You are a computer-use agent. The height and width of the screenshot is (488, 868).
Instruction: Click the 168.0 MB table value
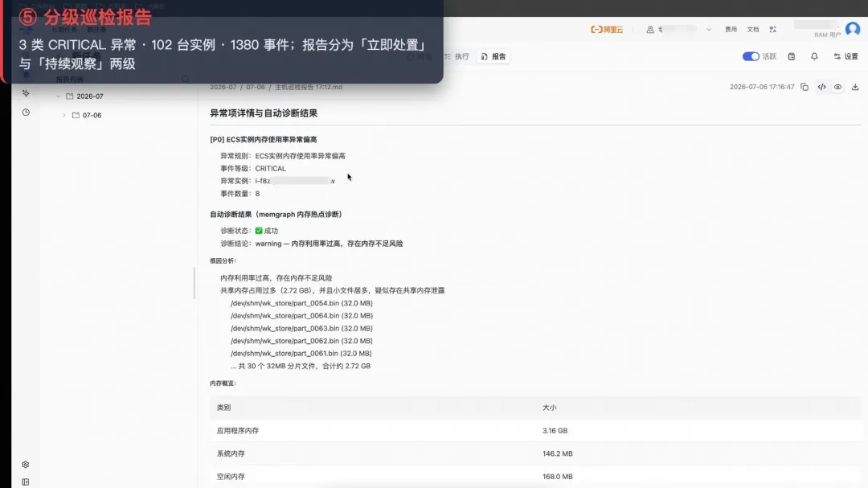point(558,477)
